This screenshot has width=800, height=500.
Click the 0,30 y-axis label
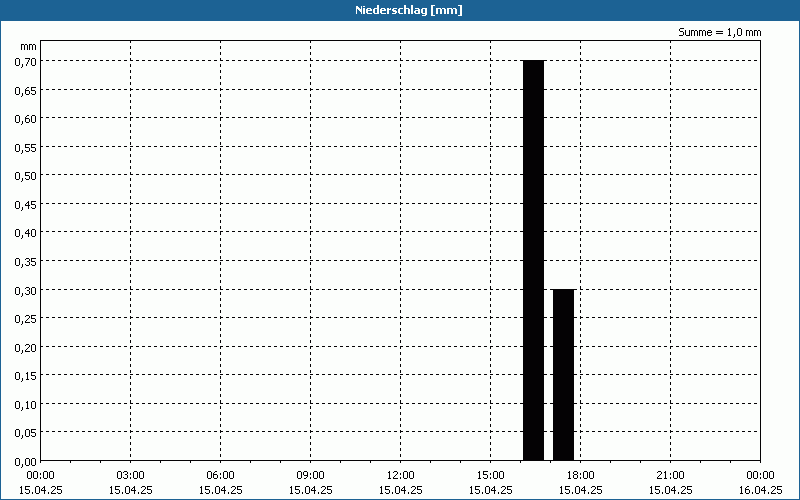point(26,290)
